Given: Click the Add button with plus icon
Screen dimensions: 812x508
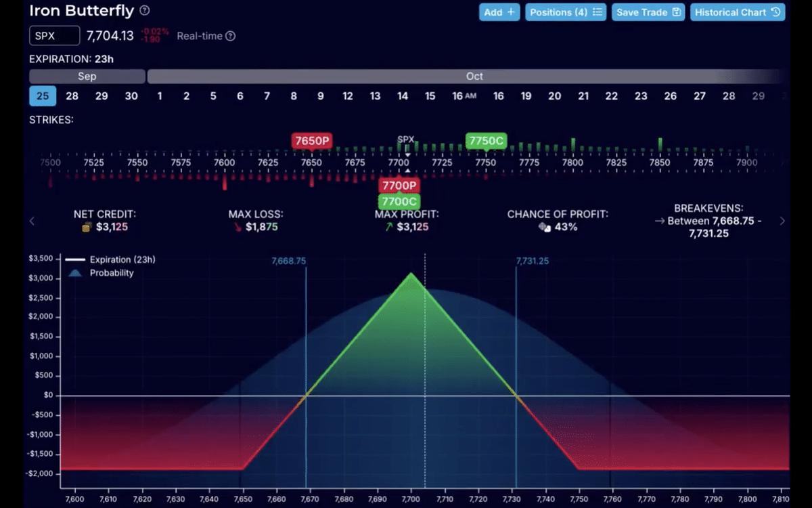Looking at the screenshot, I should coord(500,12).
